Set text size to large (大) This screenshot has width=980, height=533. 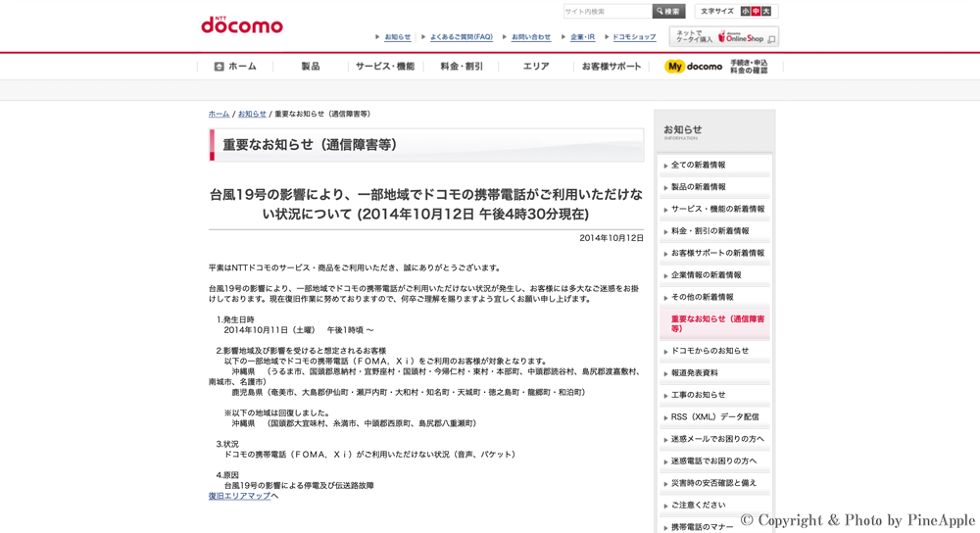pyautogui.click(x=766, y=12)
